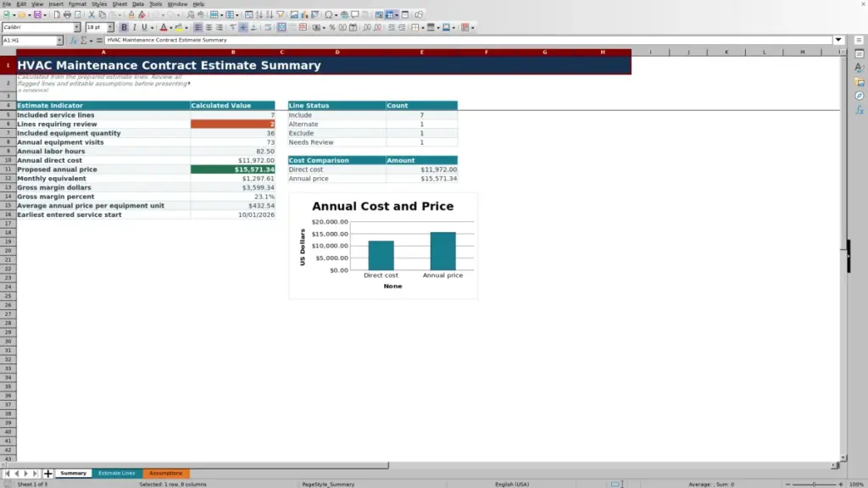Click Sort Ascending icon
Screen dimensions: 868x488
click(x=259, y=14)
